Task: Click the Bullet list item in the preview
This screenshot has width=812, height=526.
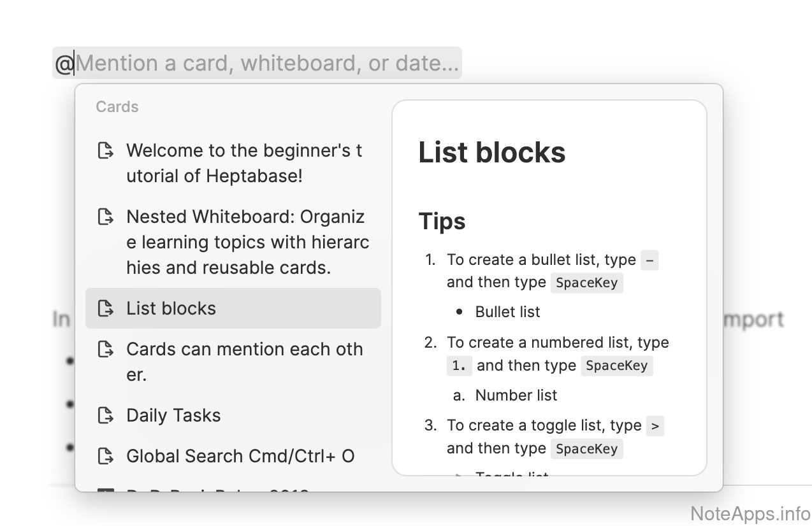Action: point(507,312)
